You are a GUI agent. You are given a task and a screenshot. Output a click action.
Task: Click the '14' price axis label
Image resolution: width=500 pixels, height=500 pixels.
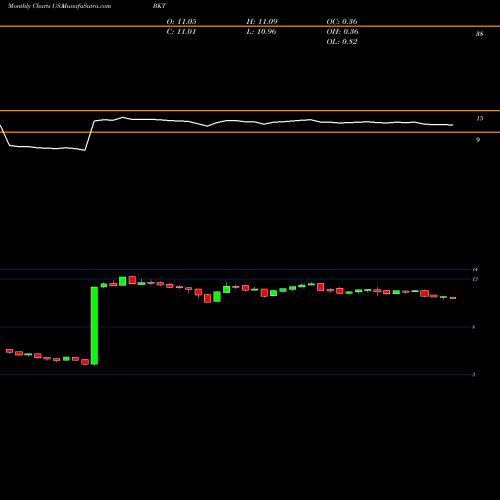coord(475,269)
